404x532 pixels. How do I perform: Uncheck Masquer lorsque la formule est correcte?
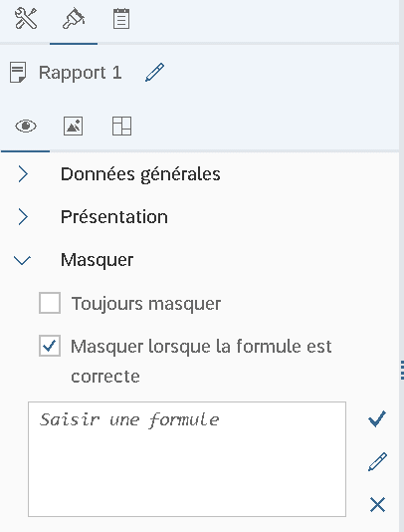(50, 346)
